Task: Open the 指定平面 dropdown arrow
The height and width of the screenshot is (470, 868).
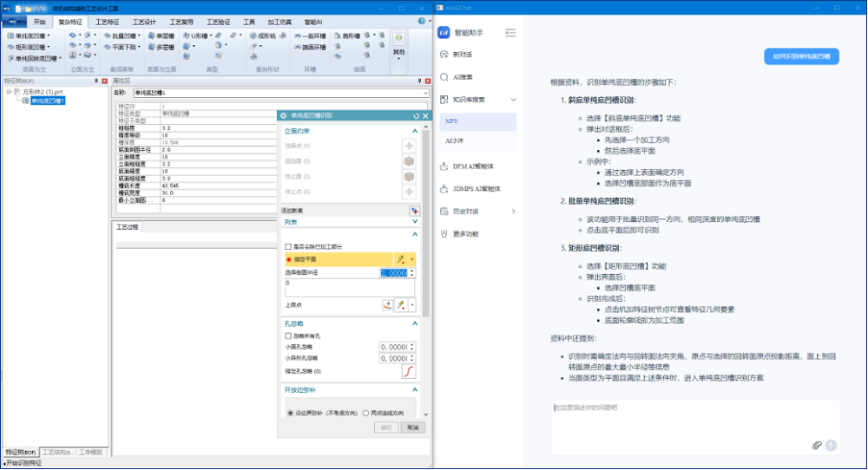Action: 411,259
